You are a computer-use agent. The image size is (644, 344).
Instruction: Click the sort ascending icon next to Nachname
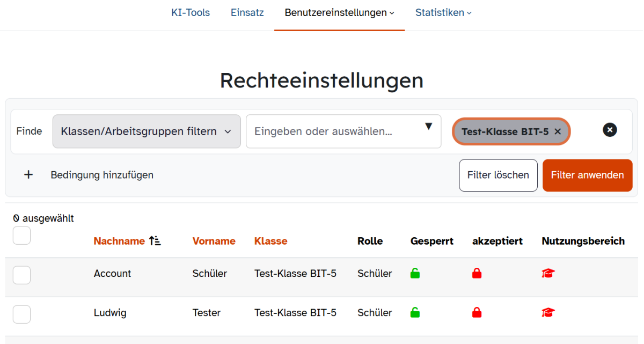click(x=155, y=241)
